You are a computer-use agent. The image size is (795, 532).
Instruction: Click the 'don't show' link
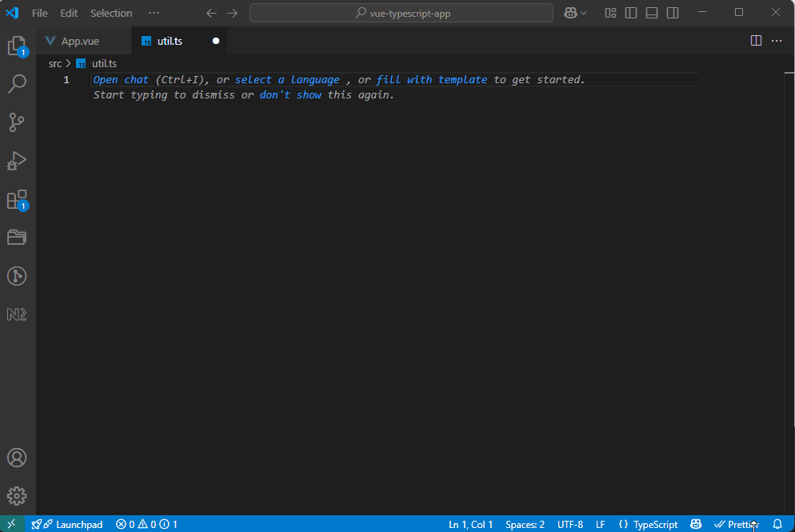pyautogui.click(x=291, y=94)
